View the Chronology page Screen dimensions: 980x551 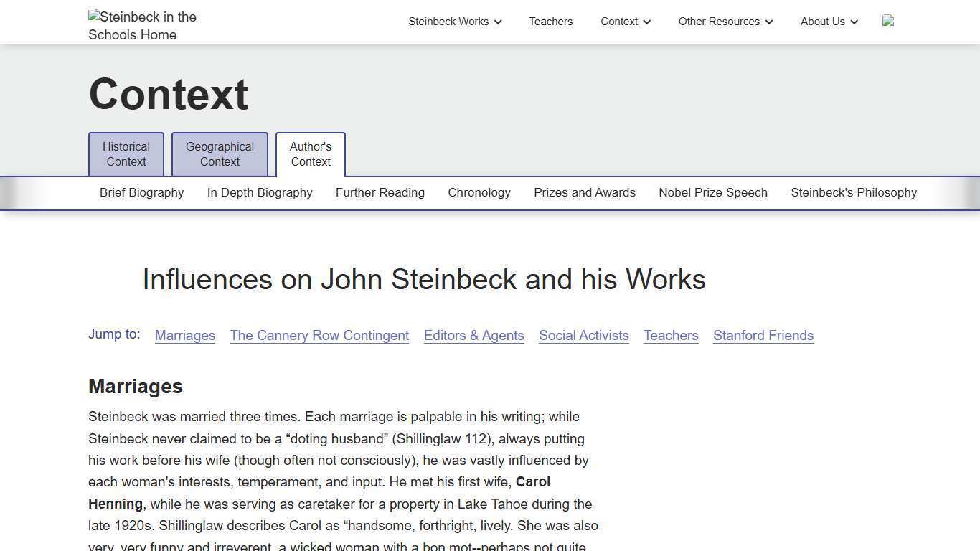[479, 192]
